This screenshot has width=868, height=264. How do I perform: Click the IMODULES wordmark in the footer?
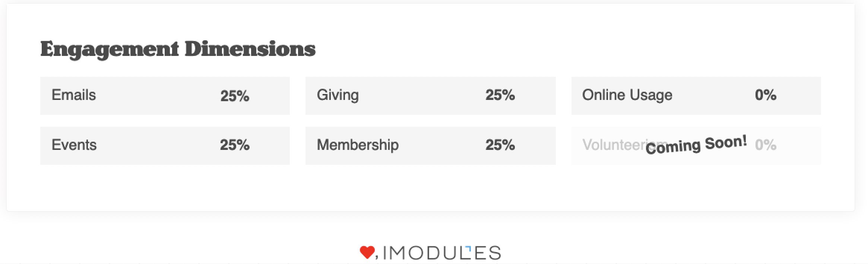pos(441,253)
